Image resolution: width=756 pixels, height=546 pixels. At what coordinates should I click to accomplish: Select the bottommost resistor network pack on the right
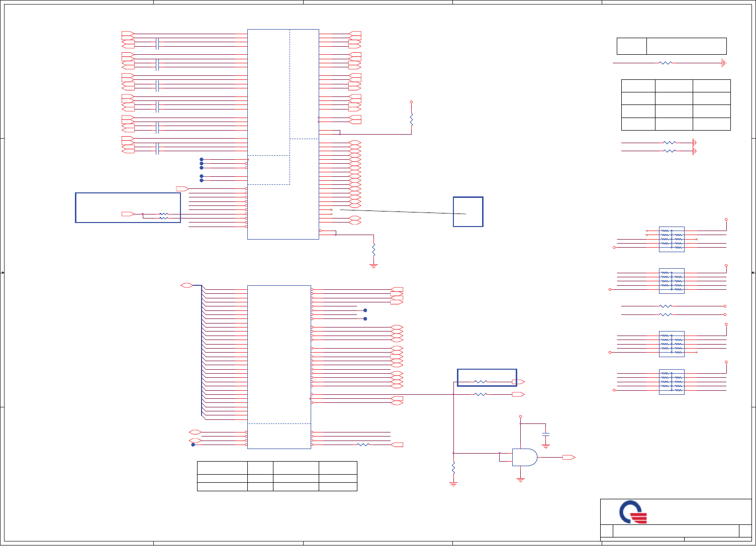click(x=672, y=382)
